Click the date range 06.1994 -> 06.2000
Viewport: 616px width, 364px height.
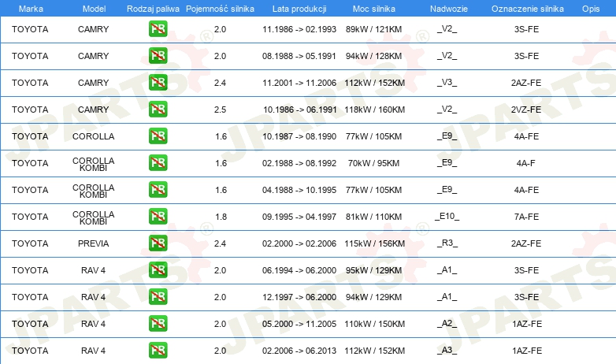[299, 270]
